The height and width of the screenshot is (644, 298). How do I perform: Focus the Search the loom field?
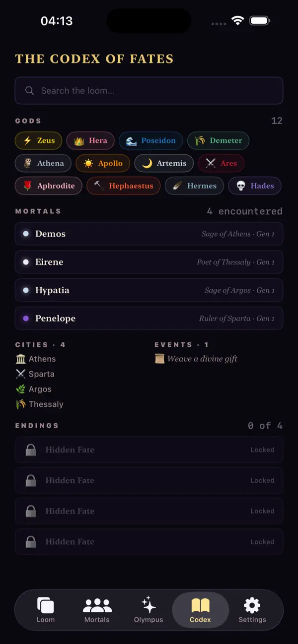[x=149, y=91]
